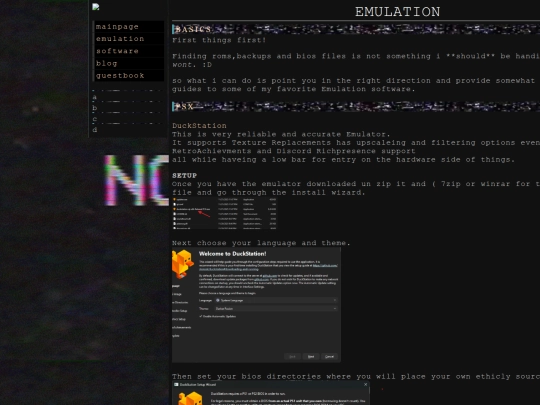Open the guestbook navigation link
Screen dimensions: 540x405
[x=128, y=75]
